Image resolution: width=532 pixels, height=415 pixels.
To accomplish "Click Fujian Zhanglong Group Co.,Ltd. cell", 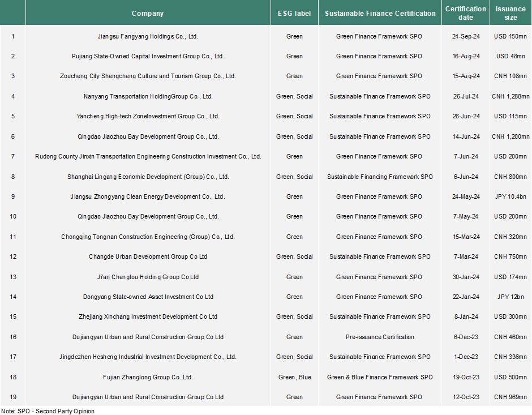I will pyautogui.click(x=148, y=377).
